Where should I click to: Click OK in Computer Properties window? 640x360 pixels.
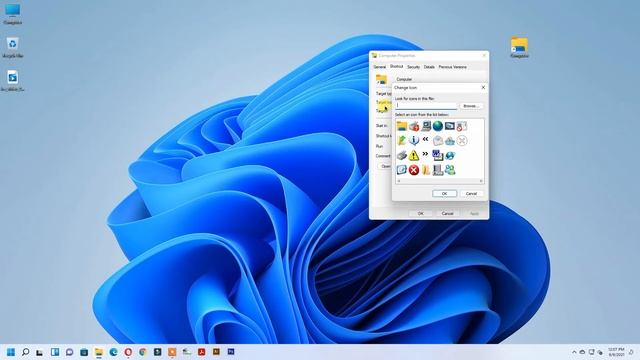421,213
